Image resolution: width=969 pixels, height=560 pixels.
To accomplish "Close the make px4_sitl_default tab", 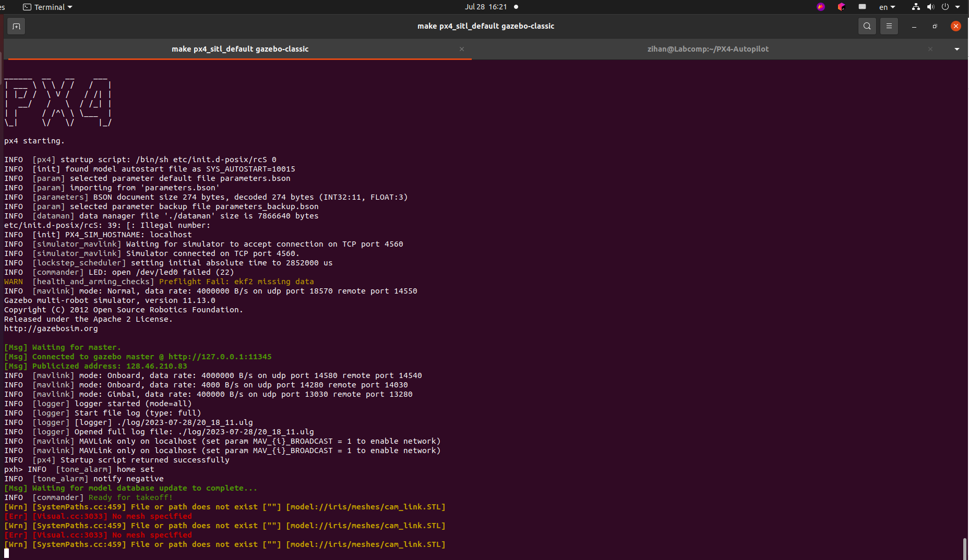I will [462, 49].
